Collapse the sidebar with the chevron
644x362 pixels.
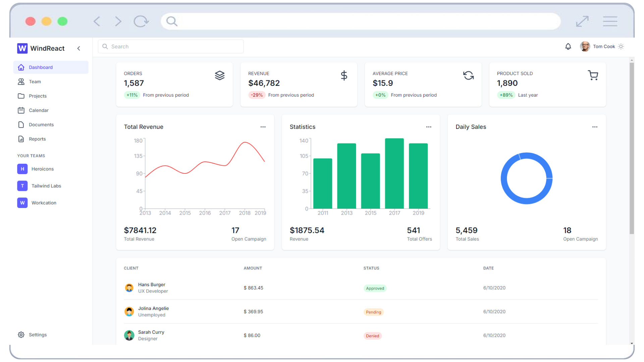(x=79, y=48)
